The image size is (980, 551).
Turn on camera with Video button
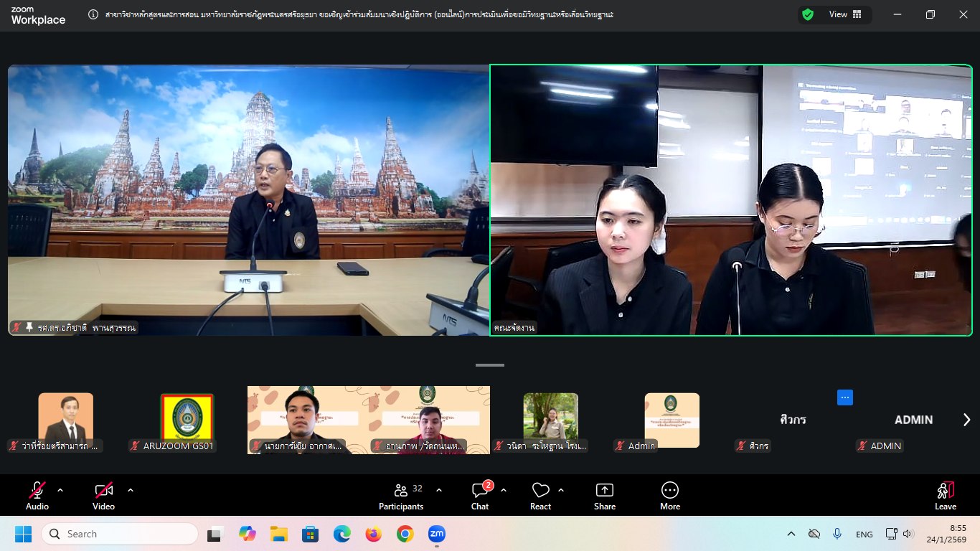click(103, 496)
